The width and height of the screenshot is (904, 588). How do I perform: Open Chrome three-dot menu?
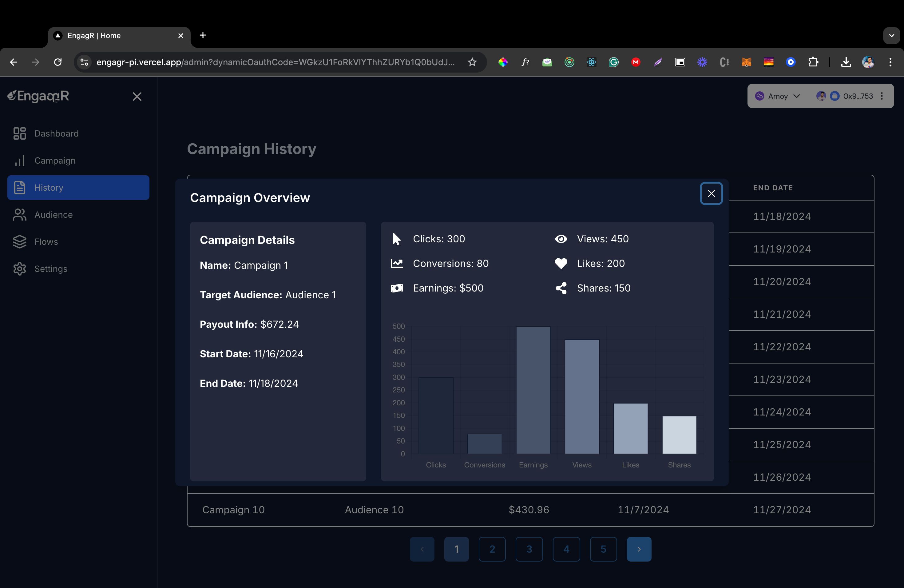click(890, 62)
